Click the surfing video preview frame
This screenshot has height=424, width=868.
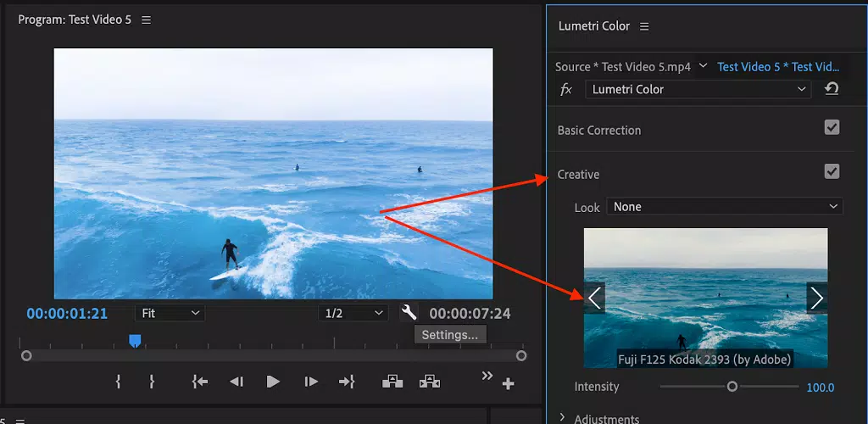click(273, 173)
